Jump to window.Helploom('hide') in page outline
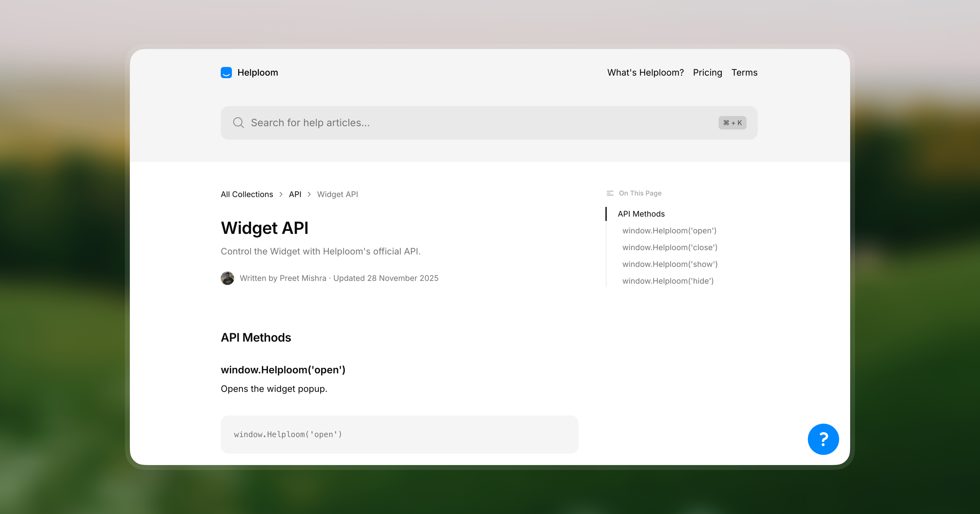The image size is (980, 514). pyautogui.click(x=668, y=281)
